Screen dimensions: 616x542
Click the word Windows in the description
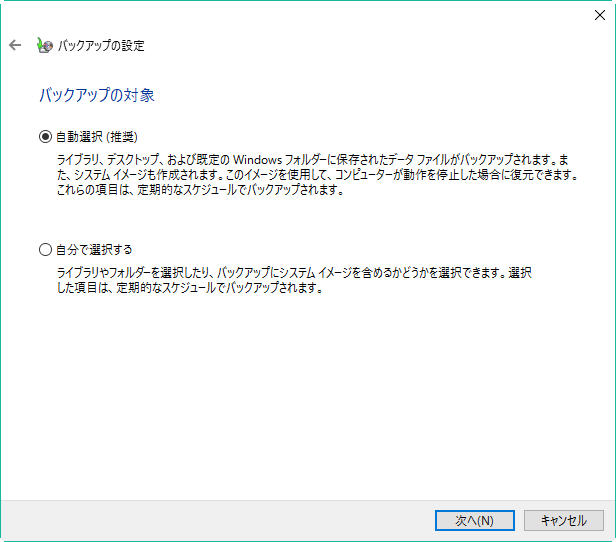(x=258, y=160)
